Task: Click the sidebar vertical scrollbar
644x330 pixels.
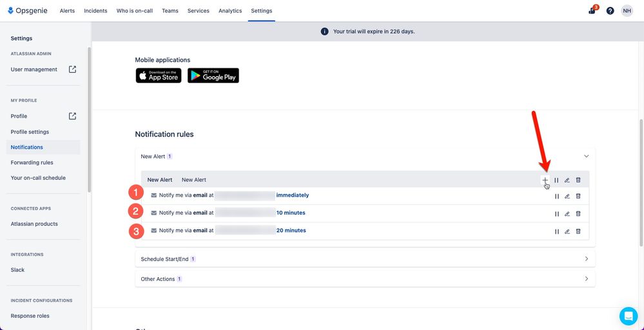Action: pos(89,120)
